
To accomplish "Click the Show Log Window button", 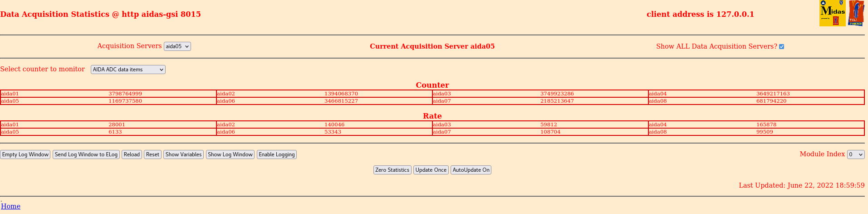I will pos(230,154).
